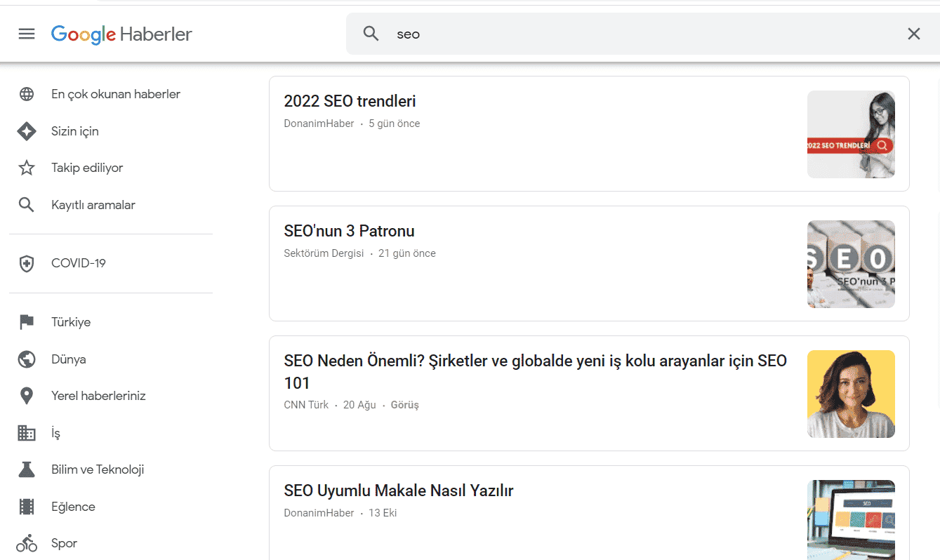Click source 'DonanimHaber' under 2022 SEO trendleri

[319, 124]
